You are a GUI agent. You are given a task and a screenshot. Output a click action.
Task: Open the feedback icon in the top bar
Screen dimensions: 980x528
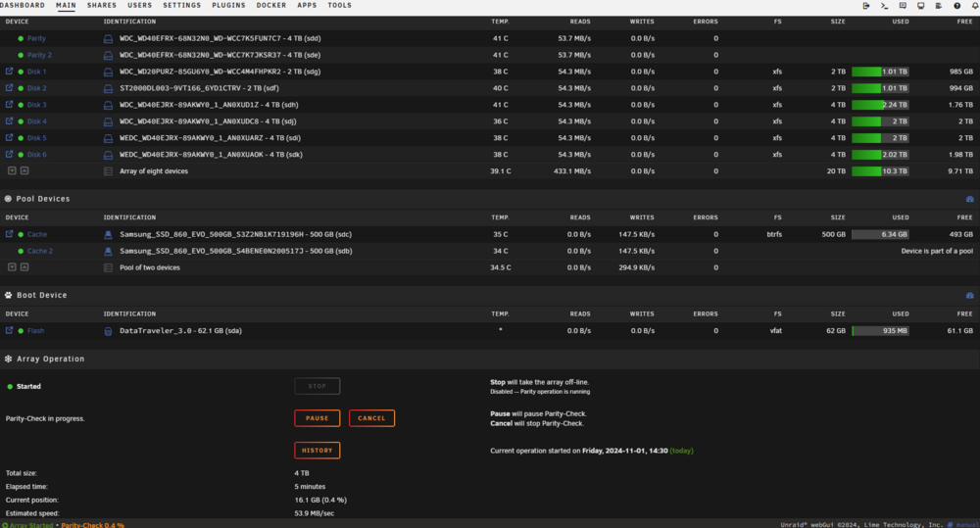pyautogui.click(x=903, y=6)
